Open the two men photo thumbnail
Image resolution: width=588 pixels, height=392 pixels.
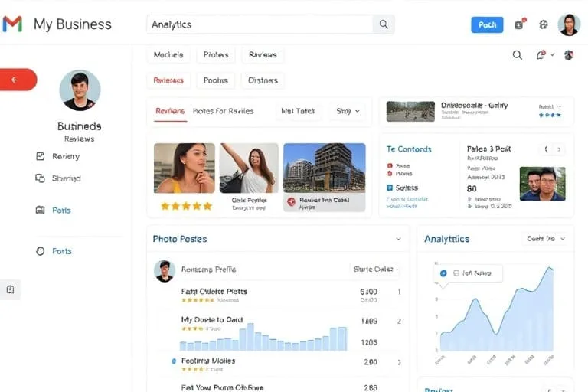542,184
